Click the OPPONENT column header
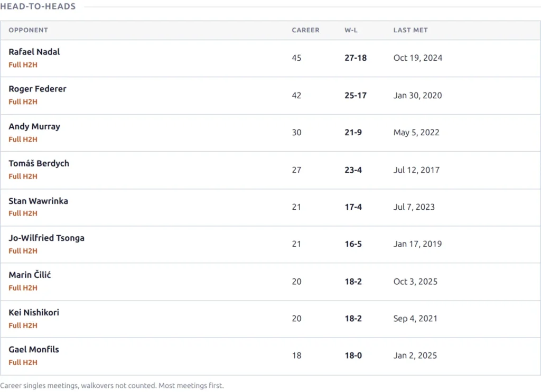The width and height of the screenshot is (541, 392). [29, 30]
